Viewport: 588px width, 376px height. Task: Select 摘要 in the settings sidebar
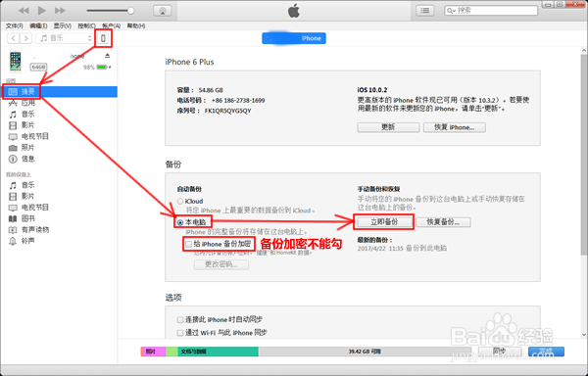tap(60, 92)
